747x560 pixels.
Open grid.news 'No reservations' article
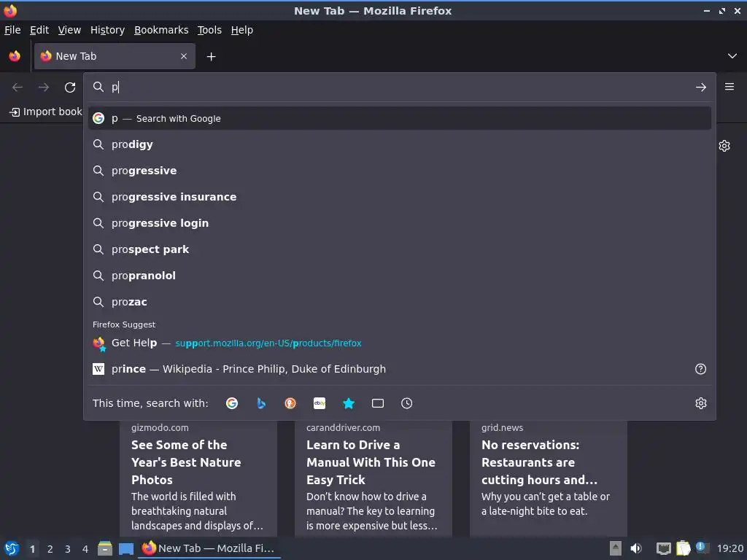click(549, 478)
